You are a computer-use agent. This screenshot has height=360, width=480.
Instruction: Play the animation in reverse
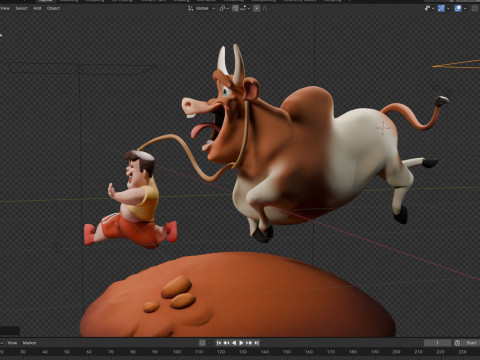[234, 343]
